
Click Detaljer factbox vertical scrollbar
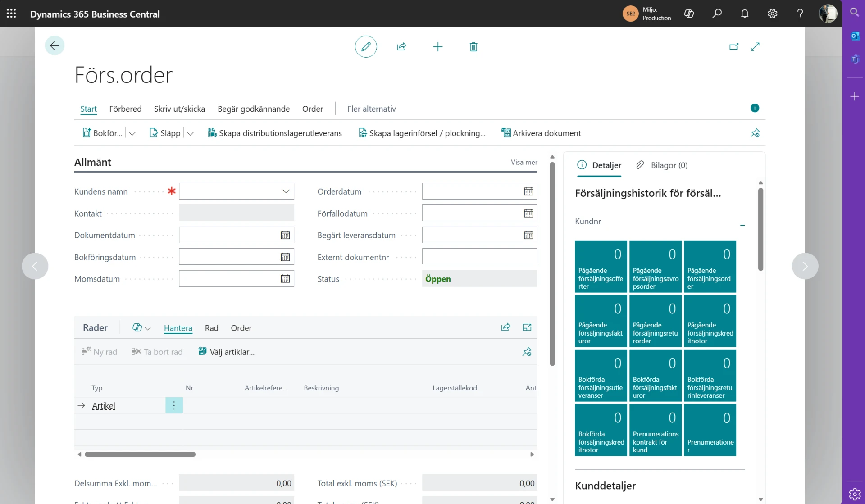[760, 229]
